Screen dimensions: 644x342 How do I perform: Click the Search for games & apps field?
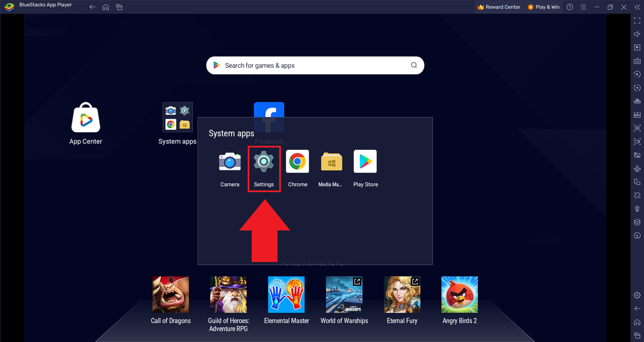click(x=315, y=66)
